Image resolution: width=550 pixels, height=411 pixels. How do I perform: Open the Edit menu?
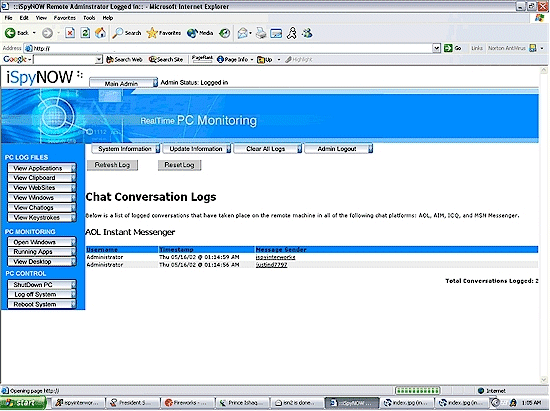24,18
